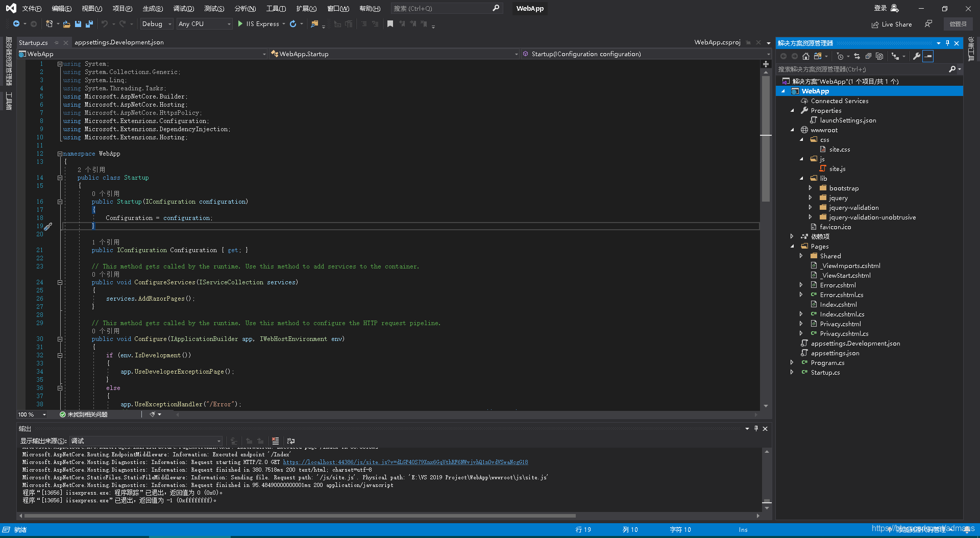Select launchSettings.json in Solution Explorer
Screen dimensions: 980x538
(848, 120)
